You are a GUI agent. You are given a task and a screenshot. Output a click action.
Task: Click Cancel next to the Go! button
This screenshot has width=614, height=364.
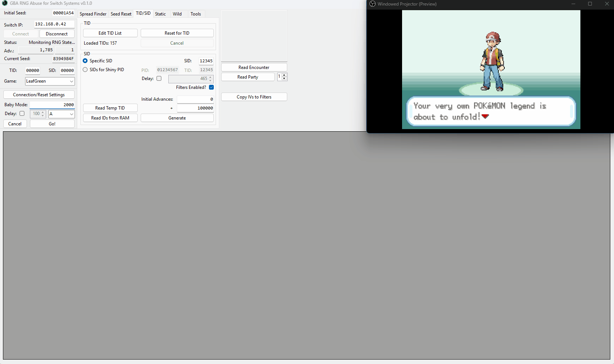15,124
